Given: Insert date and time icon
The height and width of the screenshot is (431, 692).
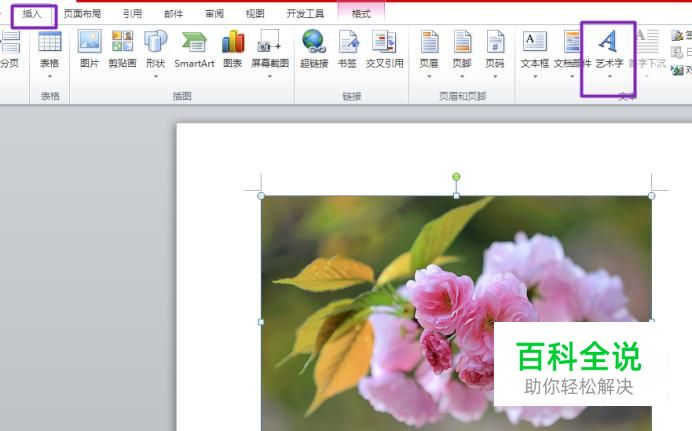Looking at the screenshot, I should [677, 52].
